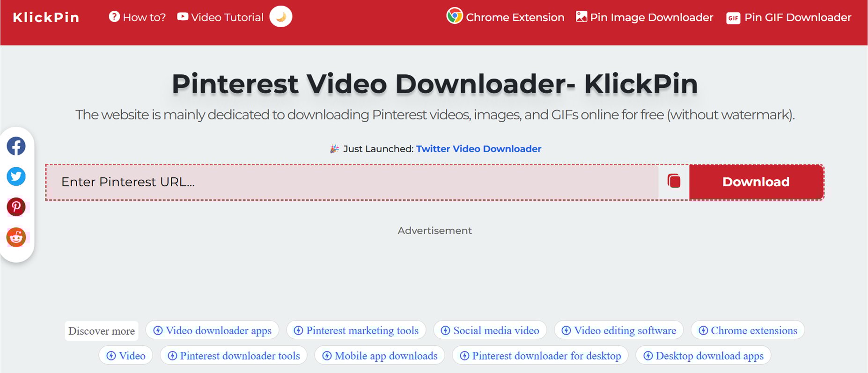Viewport: 868px width, 373px height.
Task: Click the Pinterest share icon
Action: click(16, 207)
